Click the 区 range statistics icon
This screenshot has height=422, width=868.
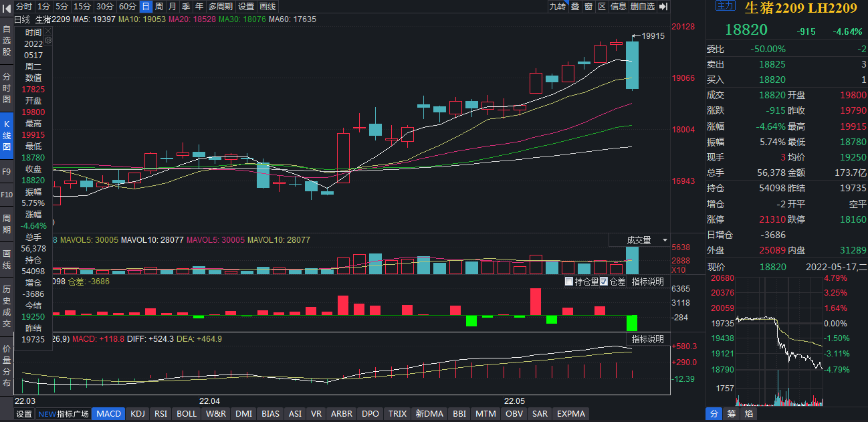(601, 6)
